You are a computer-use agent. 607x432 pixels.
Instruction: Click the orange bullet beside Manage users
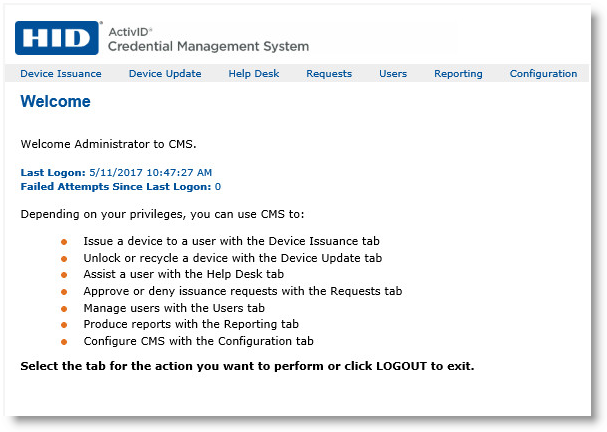click(x=64, y=308)
